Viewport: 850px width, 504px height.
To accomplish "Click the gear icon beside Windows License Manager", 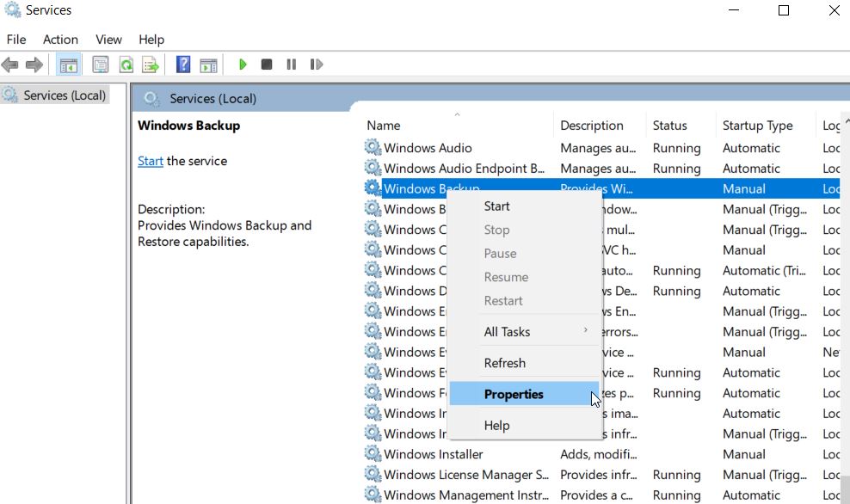I will tap(373, 474).
